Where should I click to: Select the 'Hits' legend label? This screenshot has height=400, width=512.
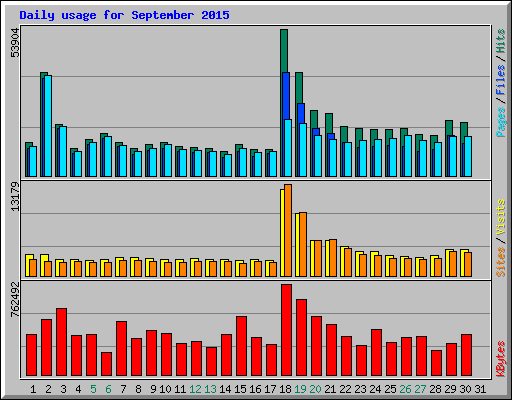[500, 41]
